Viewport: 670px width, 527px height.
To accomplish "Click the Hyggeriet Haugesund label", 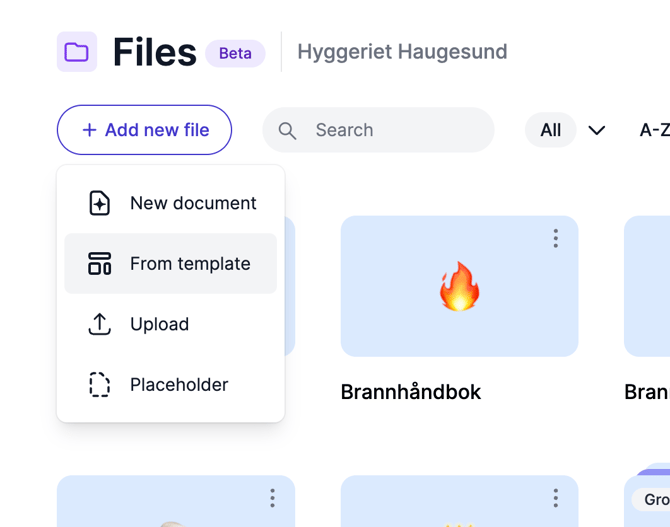I will [x=402, y=52].
